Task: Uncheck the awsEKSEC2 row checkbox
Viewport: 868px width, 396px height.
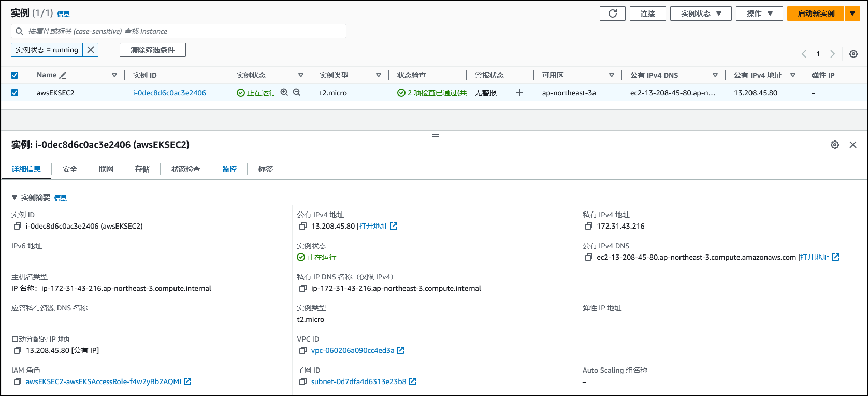Action: pyautogui.click(x=15, y=93)
